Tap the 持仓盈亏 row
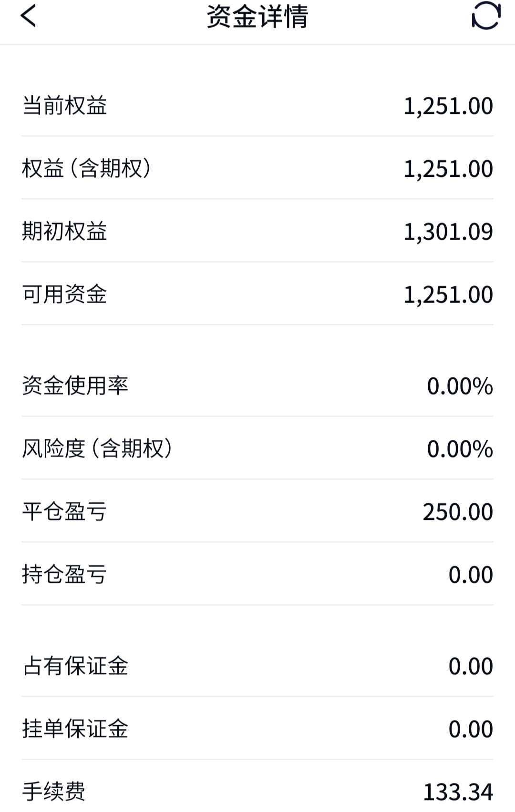Screen dimensions: 515x812 click(257, 574)
